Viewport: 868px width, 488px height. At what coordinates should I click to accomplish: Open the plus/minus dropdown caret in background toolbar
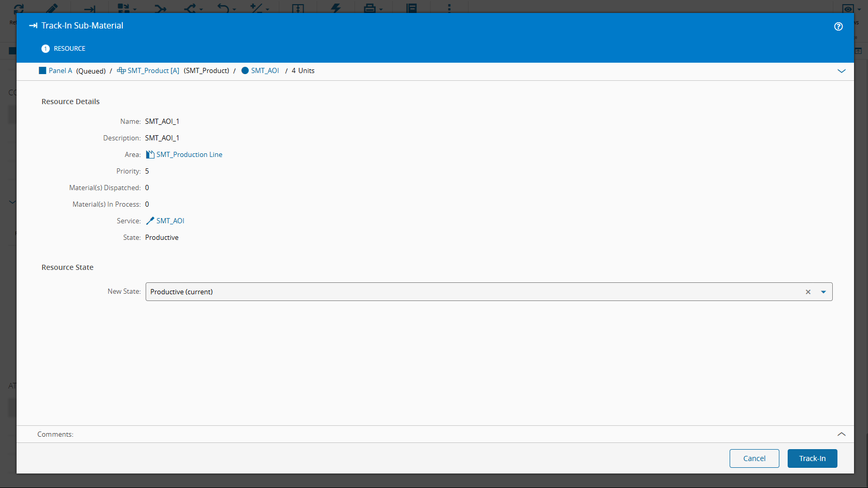267,9
